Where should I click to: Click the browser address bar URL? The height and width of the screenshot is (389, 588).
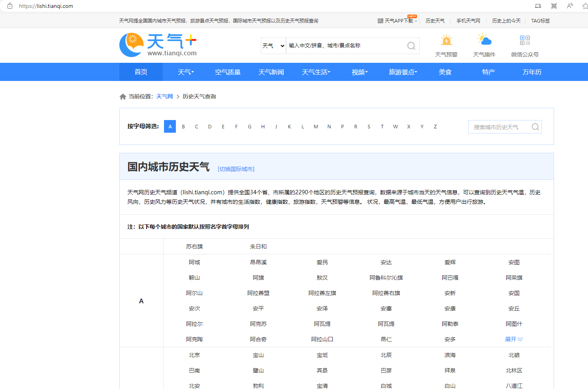[46, 6]
